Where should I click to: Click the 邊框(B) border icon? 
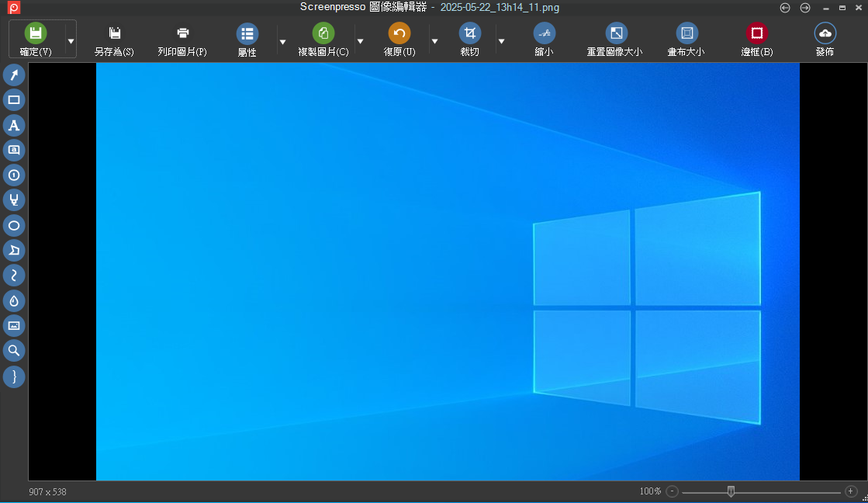(x=757, y=33)
